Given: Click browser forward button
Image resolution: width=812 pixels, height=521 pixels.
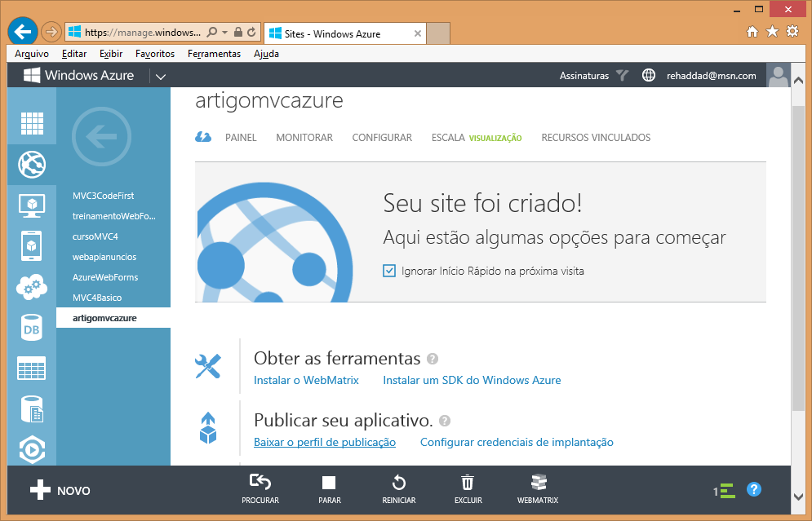Looking at the screenshot, I should point(51,32).
